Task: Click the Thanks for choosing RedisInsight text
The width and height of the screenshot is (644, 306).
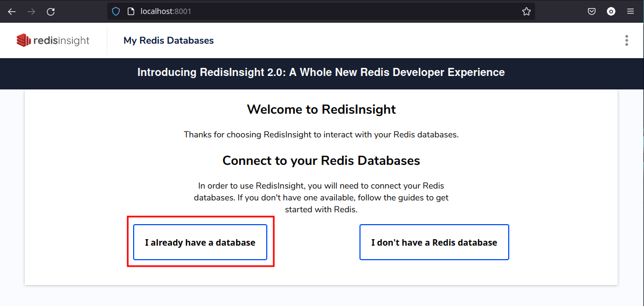Action: pos(321,135)
